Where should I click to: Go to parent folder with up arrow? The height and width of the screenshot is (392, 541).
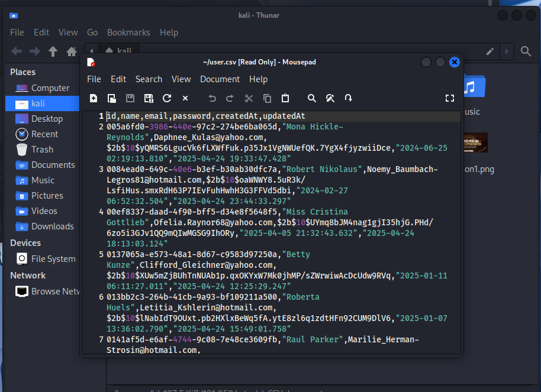pos(53,51)
